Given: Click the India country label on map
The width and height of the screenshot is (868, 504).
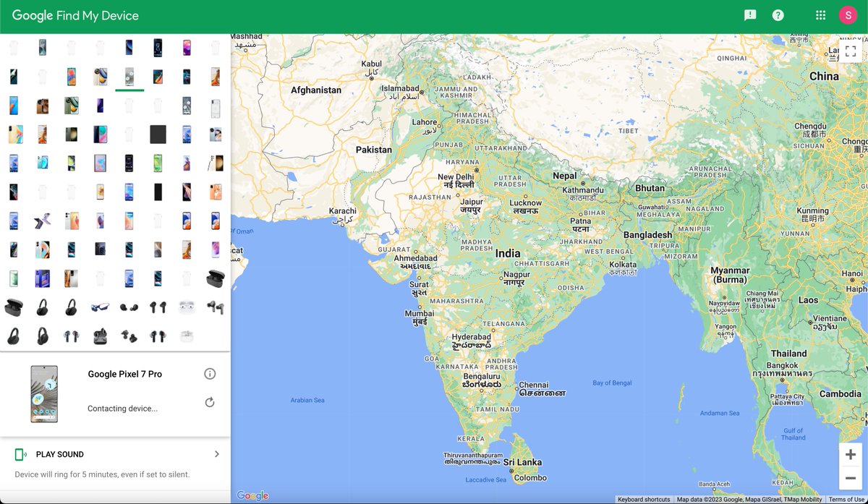Looking at the screenshot, I should tap(508, 254).
